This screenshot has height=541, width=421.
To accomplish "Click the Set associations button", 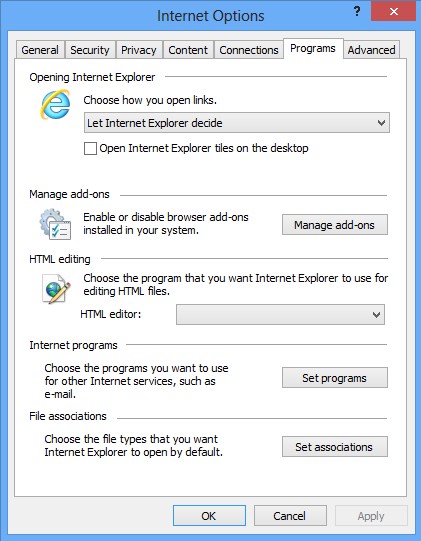I will pos(335,447).
